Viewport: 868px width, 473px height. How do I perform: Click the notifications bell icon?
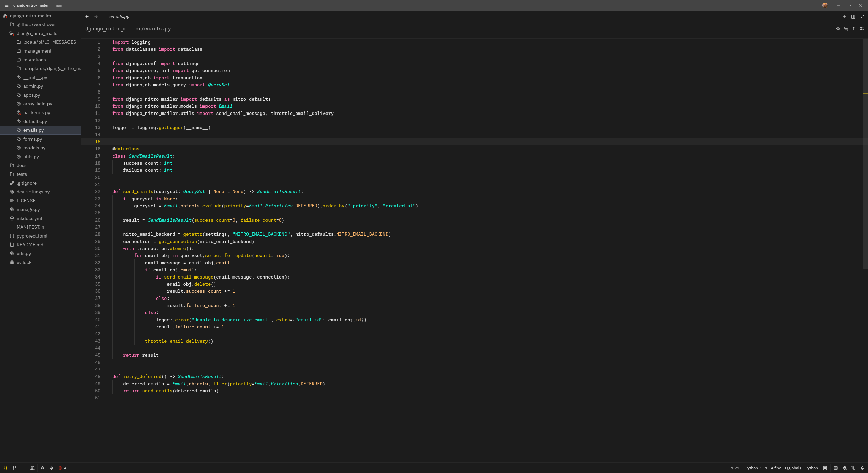[x=862, y=468]
